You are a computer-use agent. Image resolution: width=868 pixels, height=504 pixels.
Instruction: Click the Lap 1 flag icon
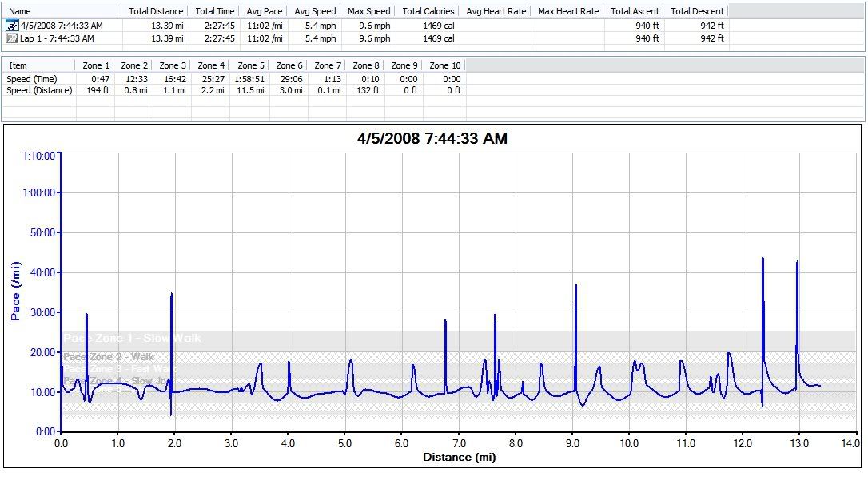click(12, 38)
